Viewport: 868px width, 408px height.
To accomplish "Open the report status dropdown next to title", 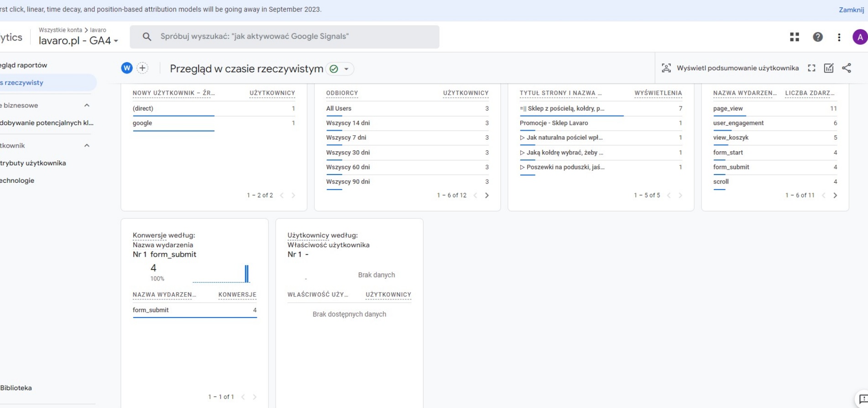I will pos(346,69).
